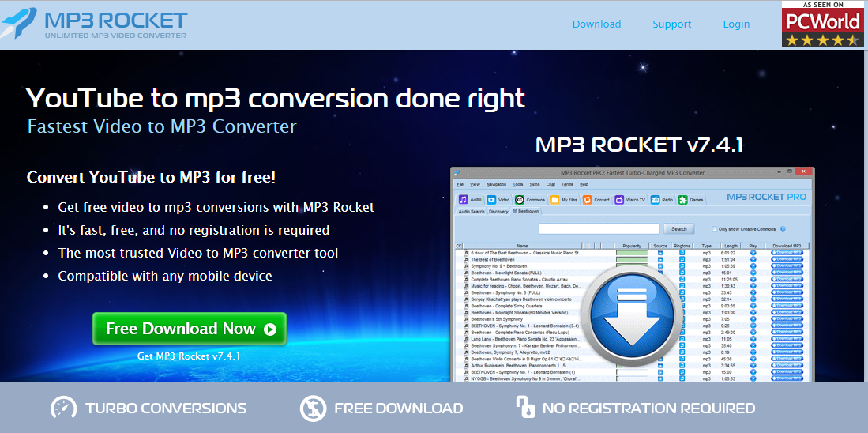Image resolution: width=868 pixels, height=433 pixels.
Task: Open the Support link
Action: point(671,24)
